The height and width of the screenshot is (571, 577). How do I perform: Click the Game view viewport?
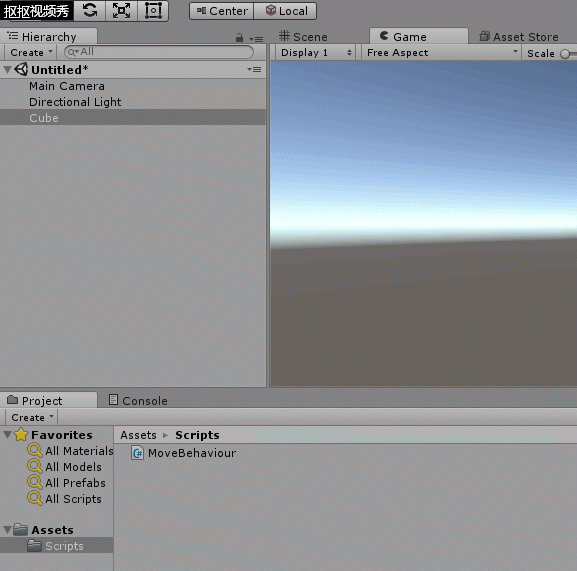(x=424, y=224)
